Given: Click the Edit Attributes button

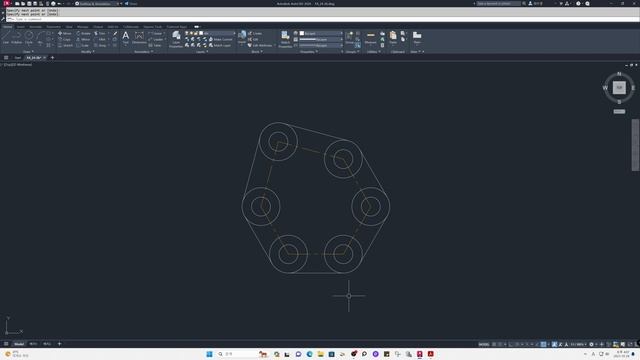Looking at the screenshot, I should [260, 45].
